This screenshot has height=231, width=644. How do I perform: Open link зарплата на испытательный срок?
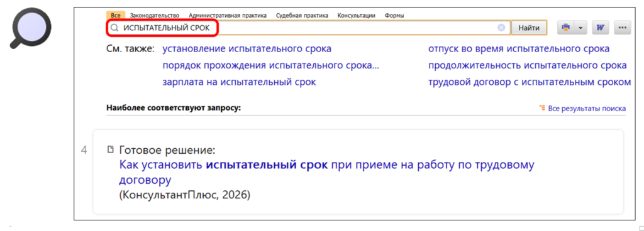tap(239, 82)
